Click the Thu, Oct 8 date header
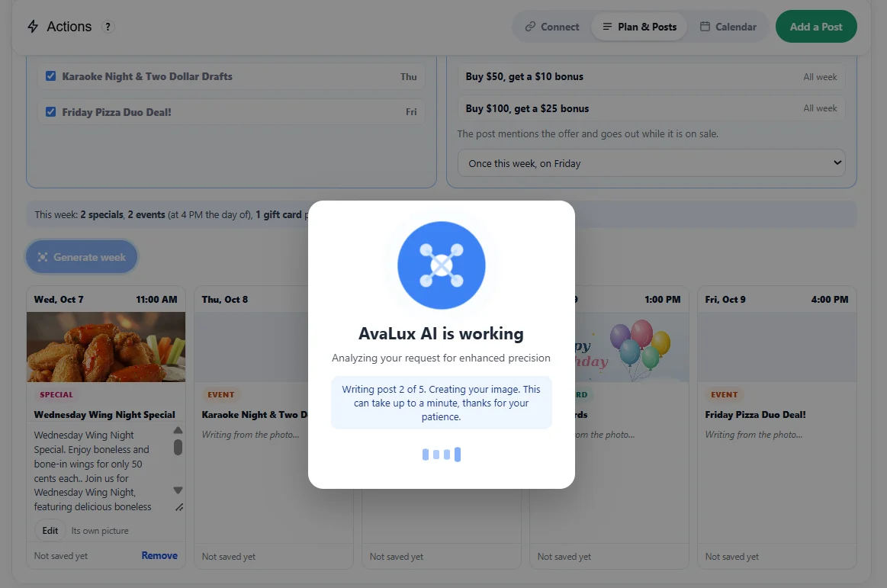Screen dimensions: 887x588 (x=225, y=300)
